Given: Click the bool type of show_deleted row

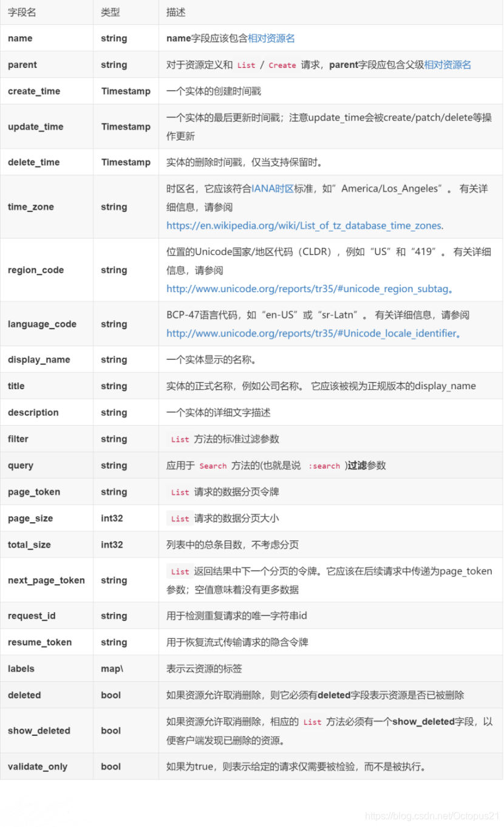Looking at the screenshot, I should point(111,731).
